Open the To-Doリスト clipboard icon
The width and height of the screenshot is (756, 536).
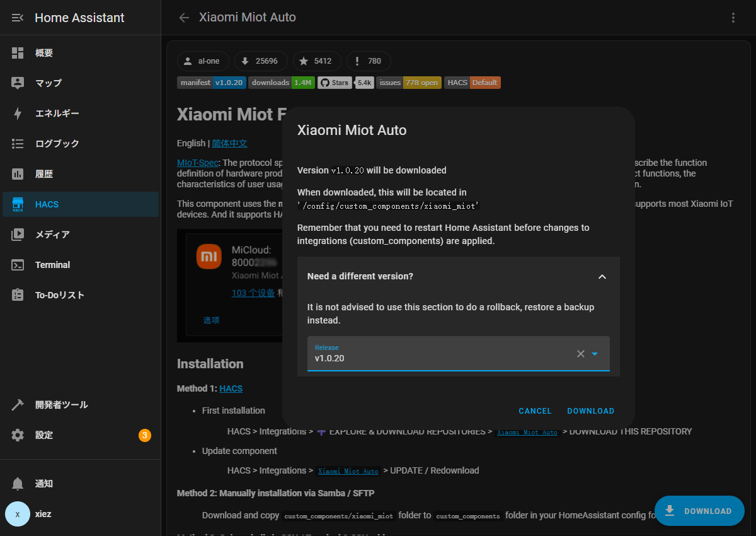pos(18,295)
